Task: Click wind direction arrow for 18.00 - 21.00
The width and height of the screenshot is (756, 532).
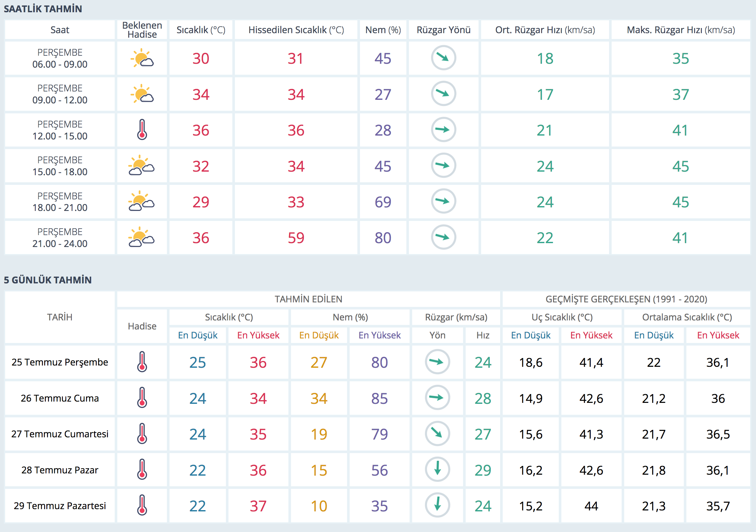Action: (x=443, y=201)
